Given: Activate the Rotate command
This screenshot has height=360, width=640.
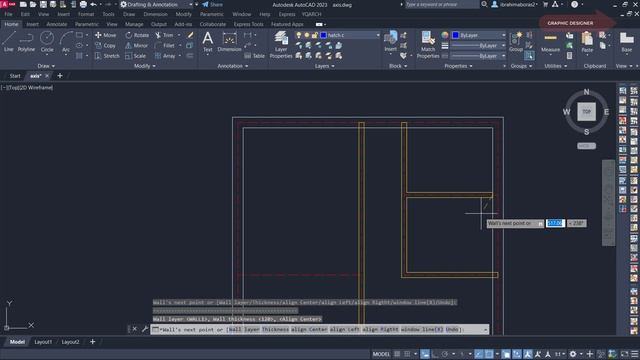Looking at the screenshot, I should click(x=138, y=35).
